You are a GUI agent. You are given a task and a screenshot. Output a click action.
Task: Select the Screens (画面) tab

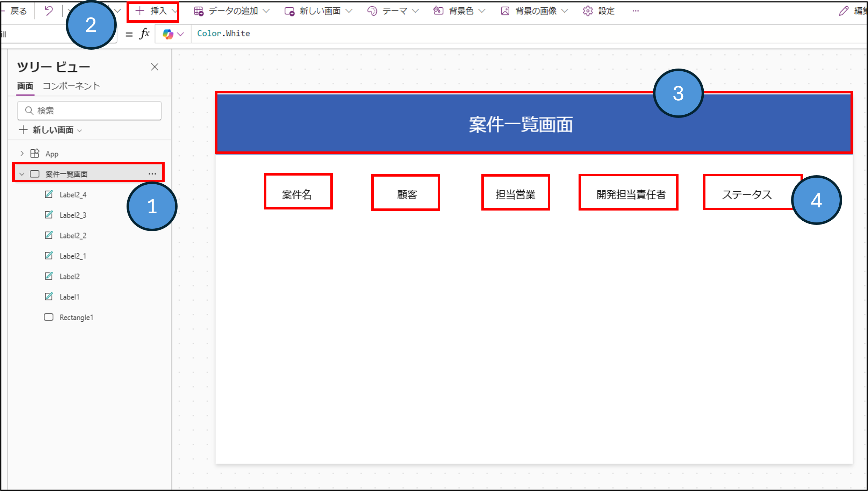[25, 86]
